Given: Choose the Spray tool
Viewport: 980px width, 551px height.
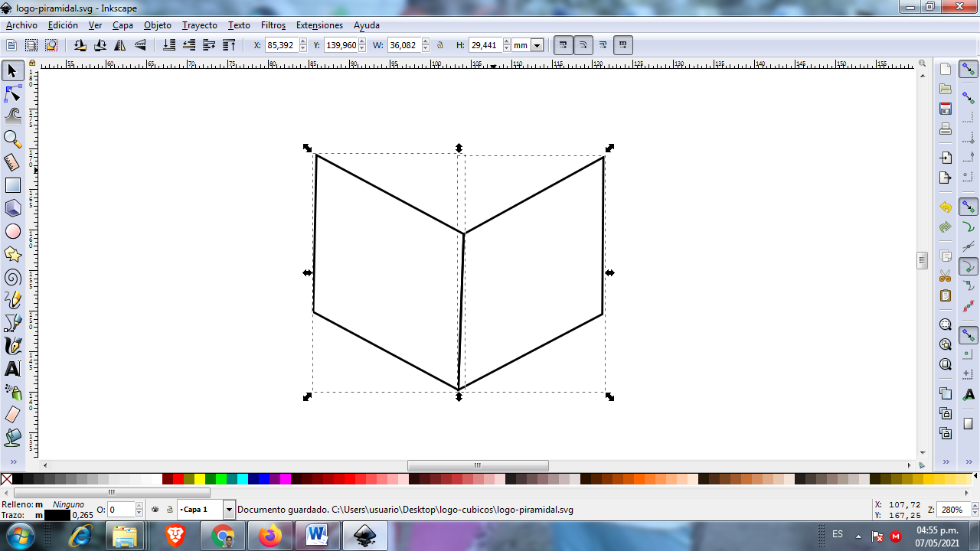Looking at the screenshot, I should 12,392.
